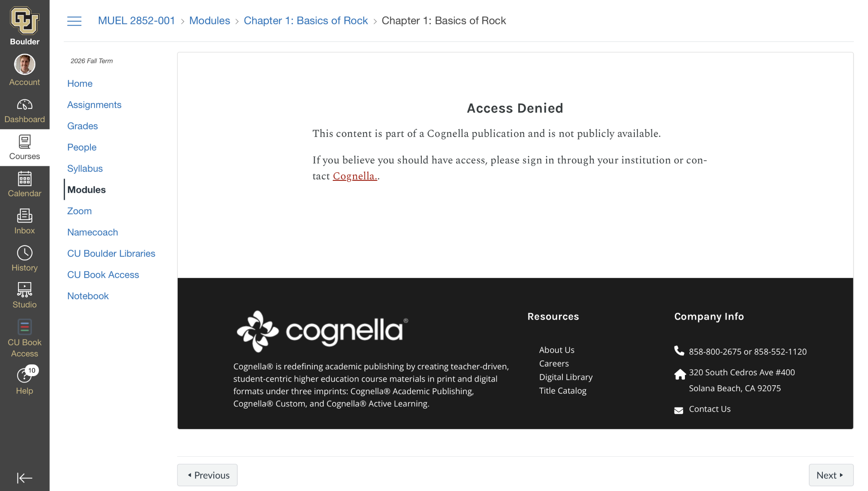Toggle the hamburger course navigation menu
Viewport: 868px width, 491px height.
pos(75,21)
